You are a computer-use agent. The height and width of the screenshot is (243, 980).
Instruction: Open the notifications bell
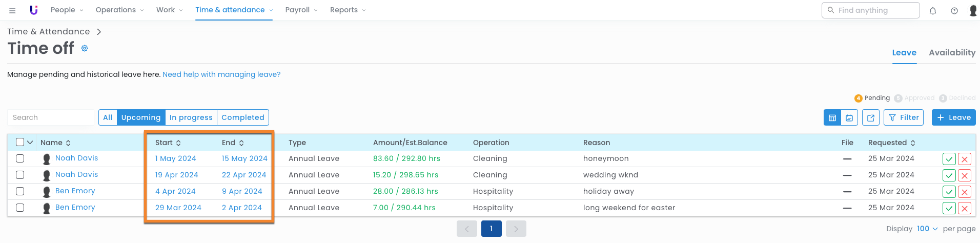pyautogui.click(x=933, y=11)
